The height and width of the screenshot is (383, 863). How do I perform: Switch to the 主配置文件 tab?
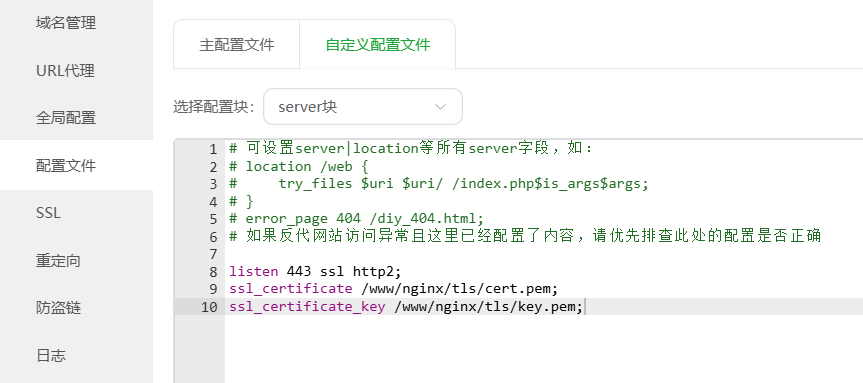237,45
